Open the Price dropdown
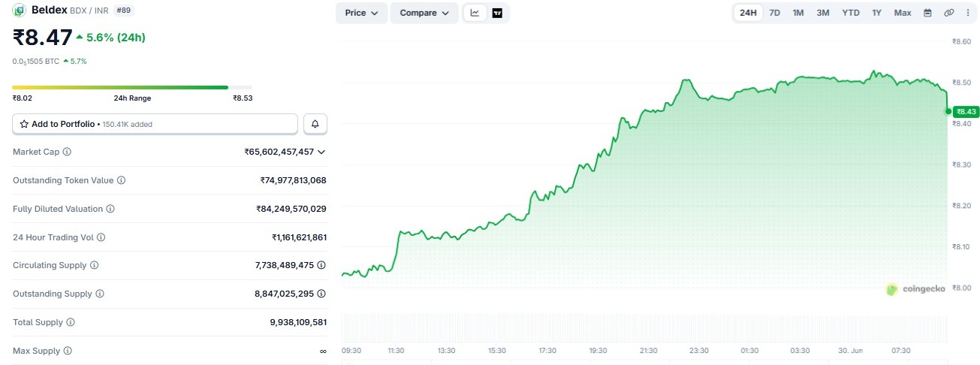This screenshot has width=980, height=365. click(362, 13)
